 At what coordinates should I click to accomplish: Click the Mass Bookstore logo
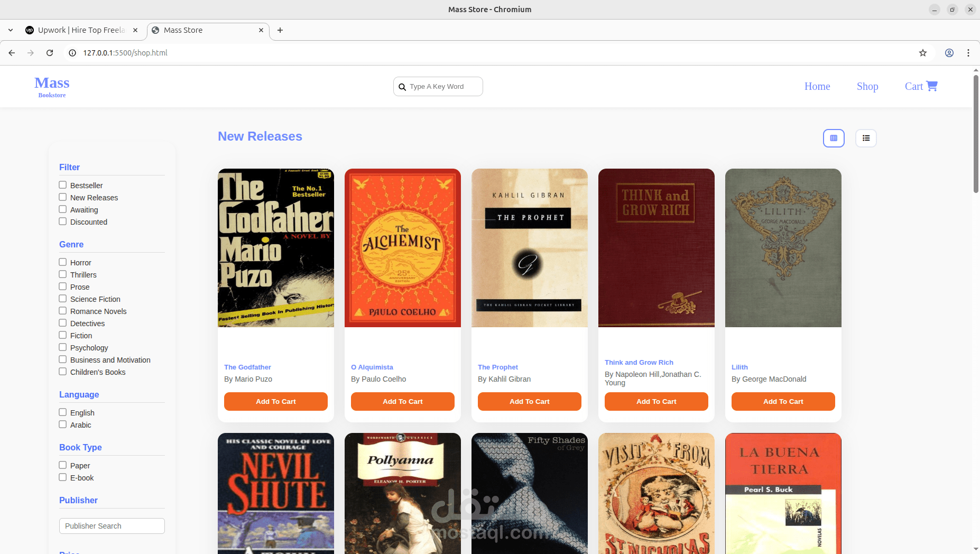pos(52,87)
